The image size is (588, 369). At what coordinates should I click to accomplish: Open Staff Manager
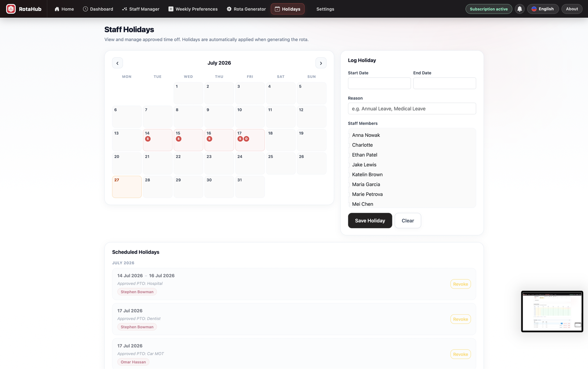140,9
